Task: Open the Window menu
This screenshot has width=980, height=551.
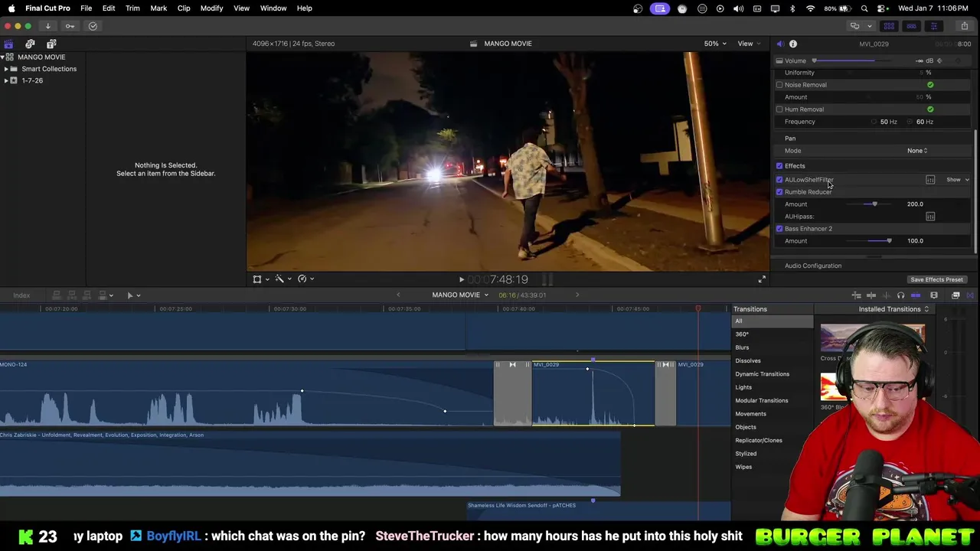Action: pos(273,8)
